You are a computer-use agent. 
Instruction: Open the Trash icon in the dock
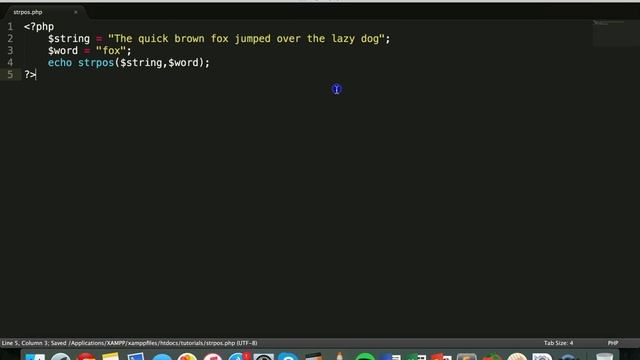coord(604,357)
